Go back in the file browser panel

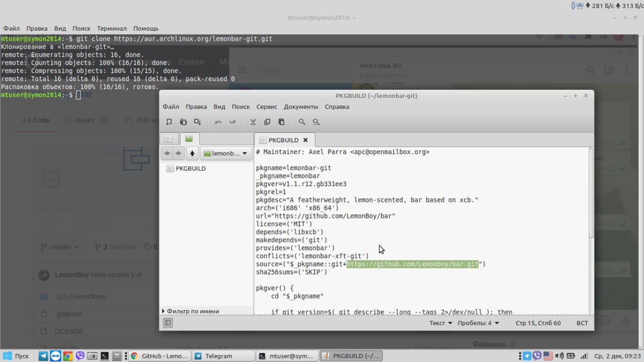pyautogui.click(x=167, y=153)
